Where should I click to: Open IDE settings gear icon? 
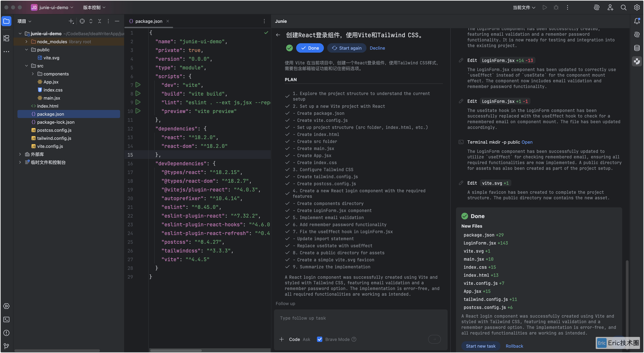click(637, 8)
